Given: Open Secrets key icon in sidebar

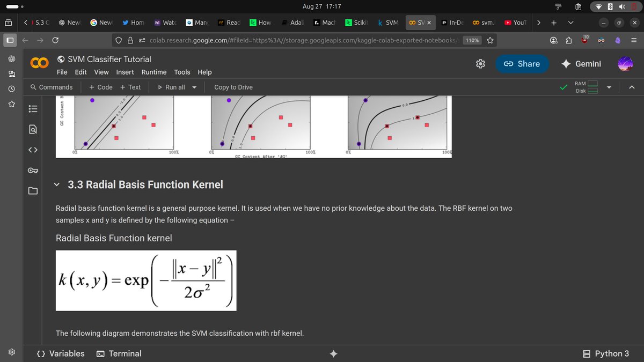Looking at the screenshot, I should pyautogui.click(x=33, y=170).
